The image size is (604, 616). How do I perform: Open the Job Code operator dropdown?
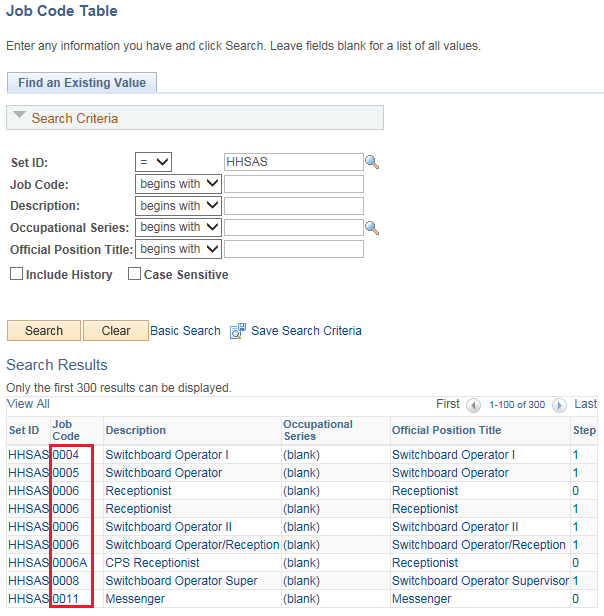point(178,184)
